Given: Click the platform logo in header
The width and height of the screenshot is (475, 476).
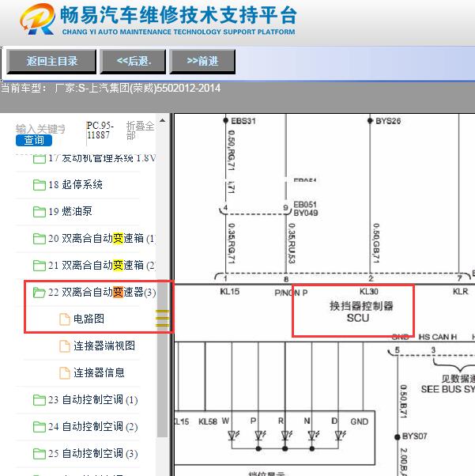Looking at the screenshot, I should click(x=38, y=19).
